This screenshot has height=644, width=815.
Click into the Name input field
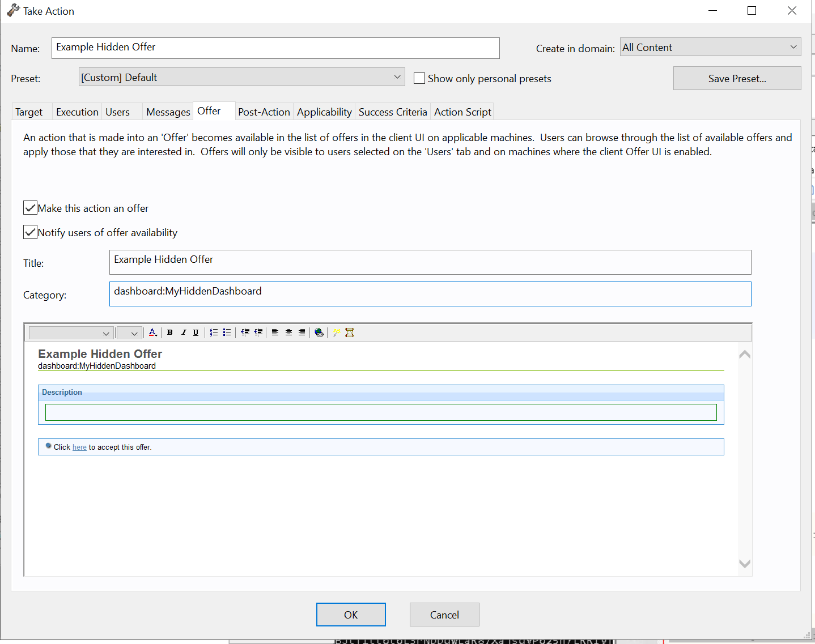click(275, 48)
